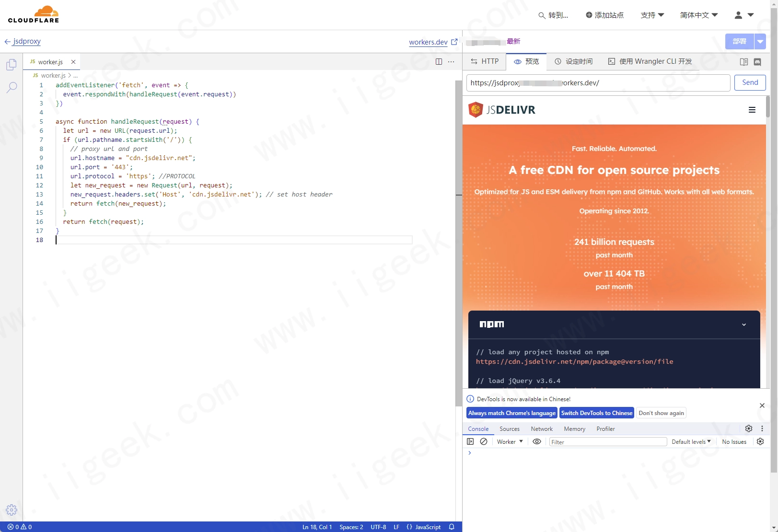Click Ln 18, Col 1 status entry

click(x=317, y=527)
